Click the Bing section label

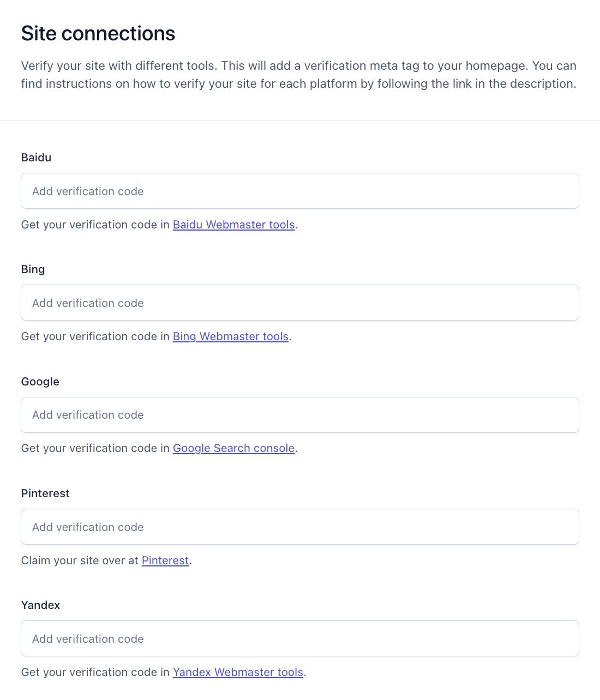(x=33, y=269)
